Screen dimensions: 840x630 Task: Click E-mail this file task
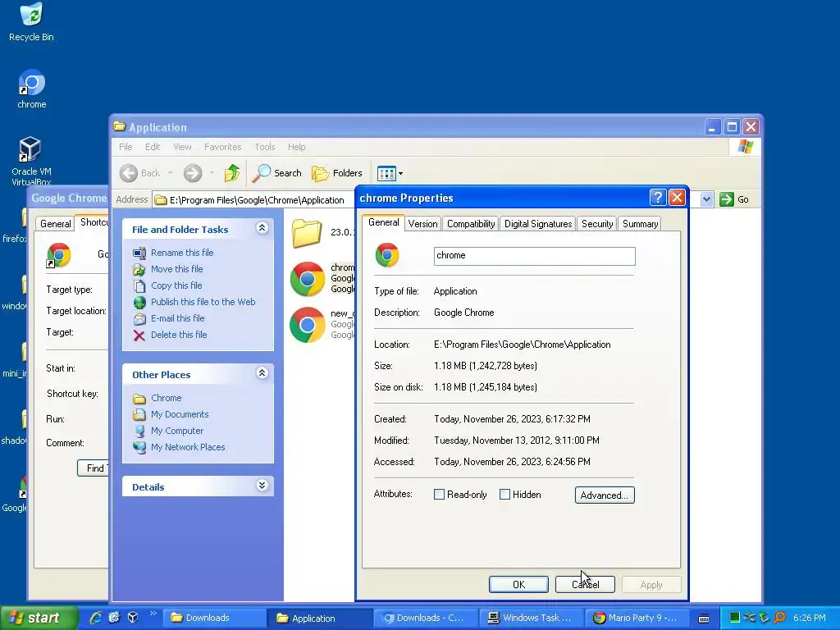point(177,318)
